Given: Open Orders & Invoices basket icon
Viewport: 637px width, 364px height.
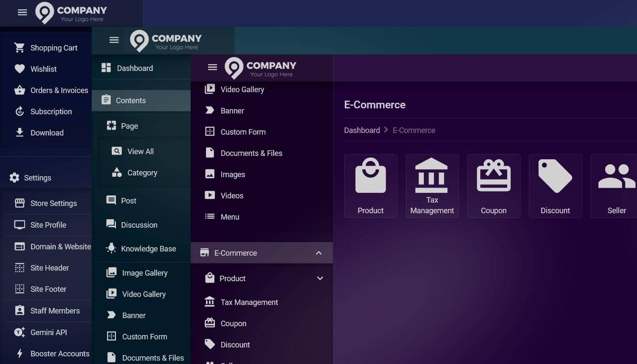Looking at the screenshot, I should [20, 90].
